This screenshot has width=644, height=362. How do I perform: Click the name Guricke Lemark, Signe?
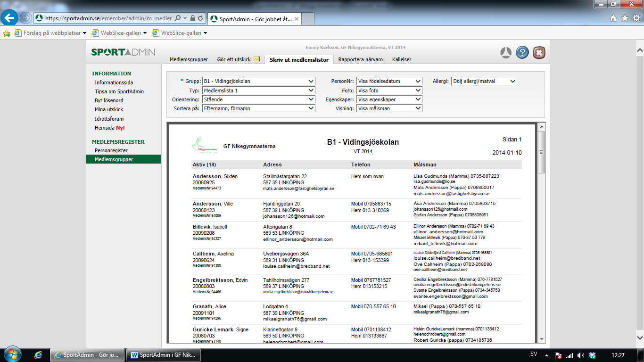(x=221, y=329)
